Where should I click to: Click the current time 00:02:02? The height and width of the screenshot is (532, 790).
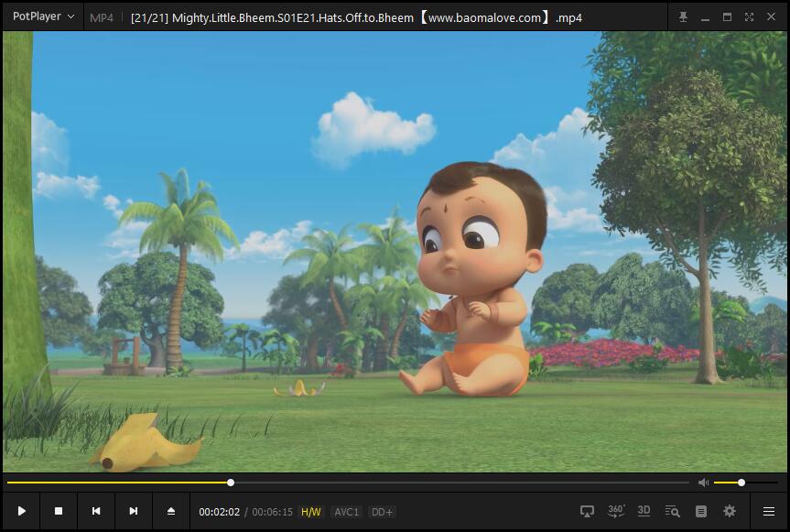click(x=219, y=512)
